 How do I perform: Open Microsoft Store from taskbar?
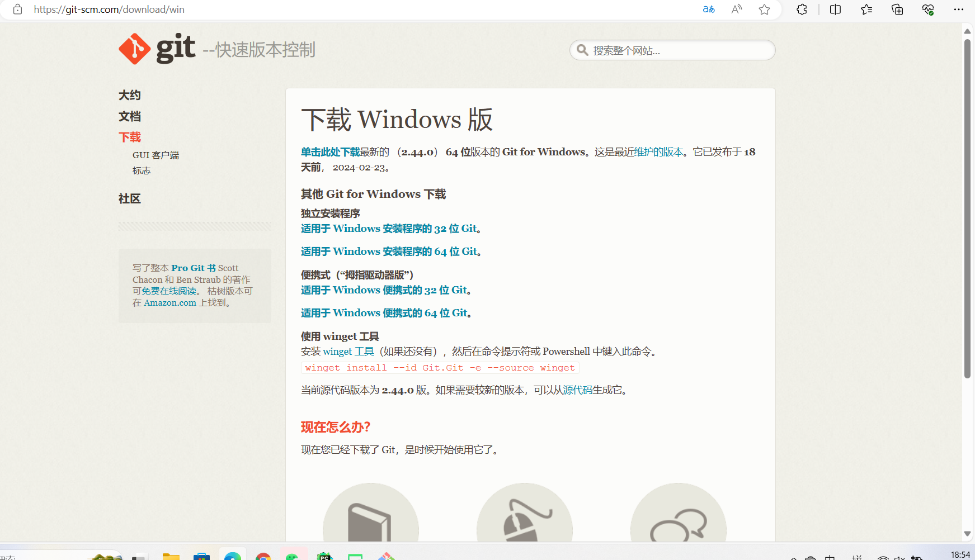click(x=201, y=556)
